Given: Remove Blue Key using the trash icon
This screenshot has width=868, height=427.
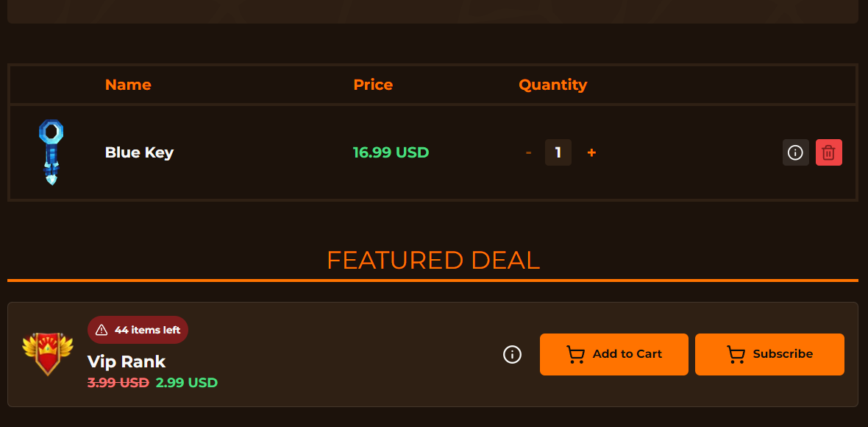Looking at the screenshot, I should point(829,152).
